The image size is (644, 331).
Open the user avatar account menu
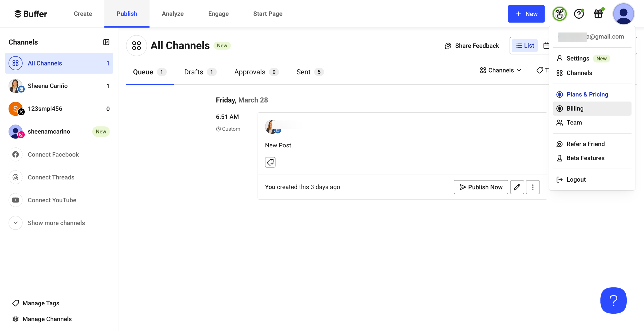pyautogui.click(x=623, y=14)
